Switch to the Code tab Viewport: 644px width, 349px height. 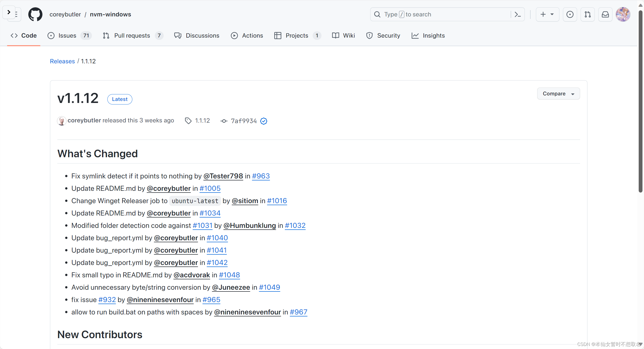[24, 36]
